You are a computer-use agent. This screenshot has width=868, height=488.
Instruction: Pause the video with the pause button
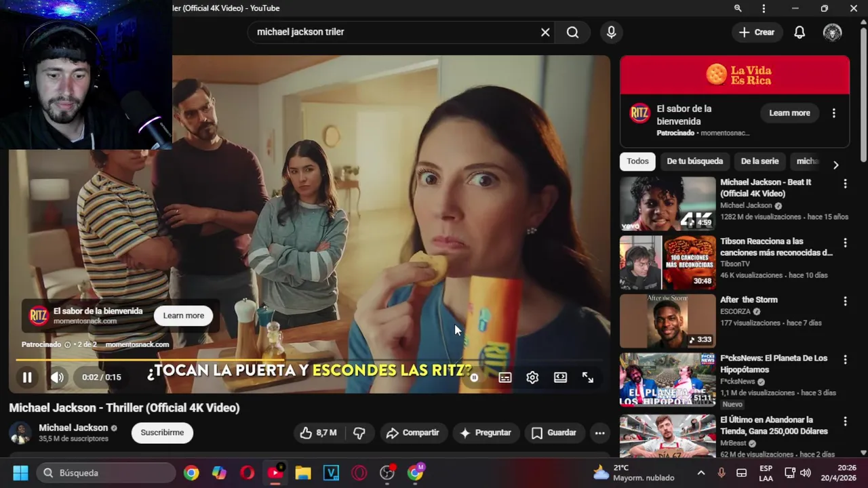[27, 378]
